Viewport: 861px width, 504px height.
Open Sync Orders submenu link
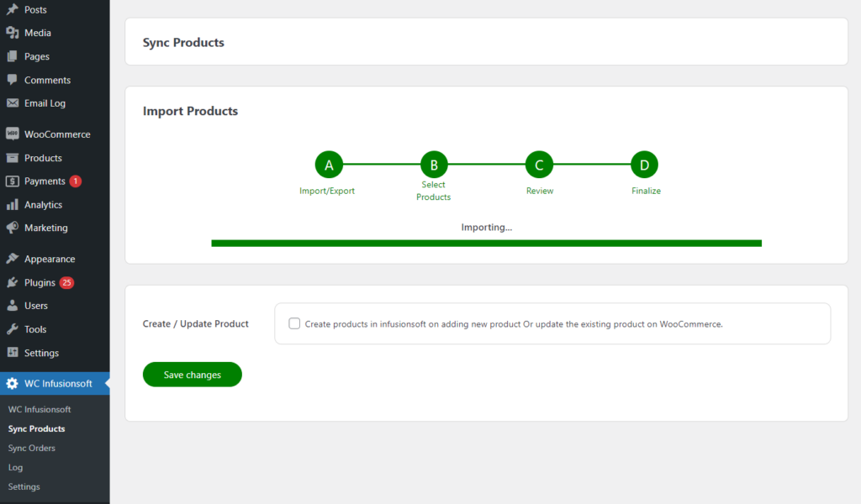(x=31, y=448)
